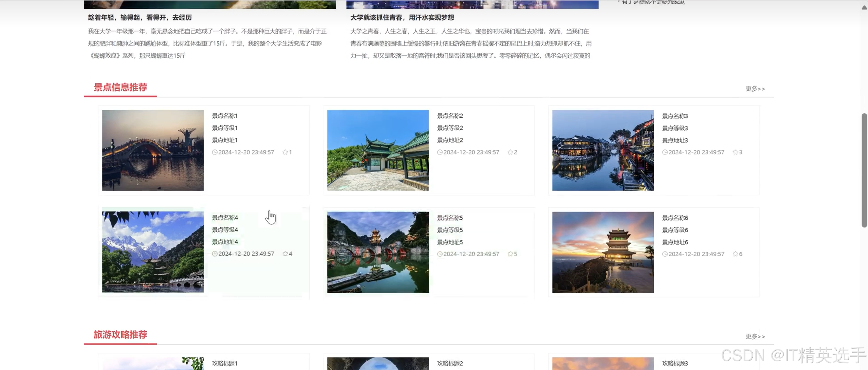Click the star icon on 景点名称3 card
Screen dimensions: 868x370
tap(735, 152)
